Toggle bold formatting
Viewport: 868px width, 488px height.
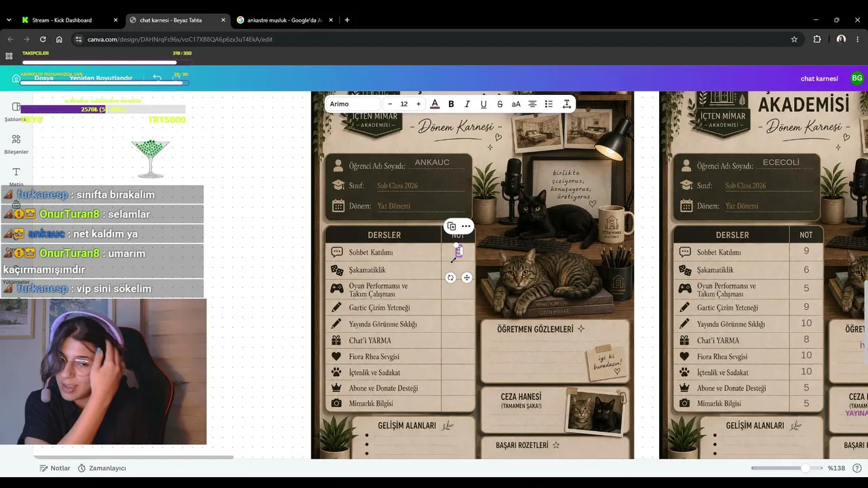pos(451,104)
